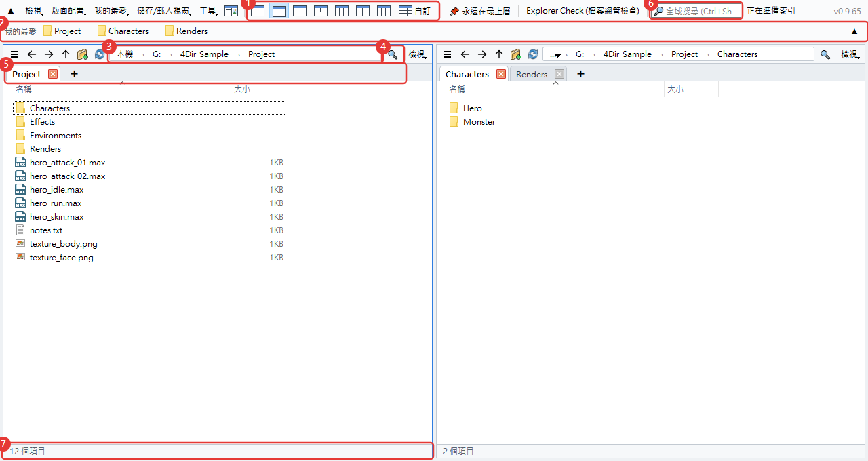Open the left pane hamburger menu
The height and width of the screenshot is (461, 868).
click(14, 54)
